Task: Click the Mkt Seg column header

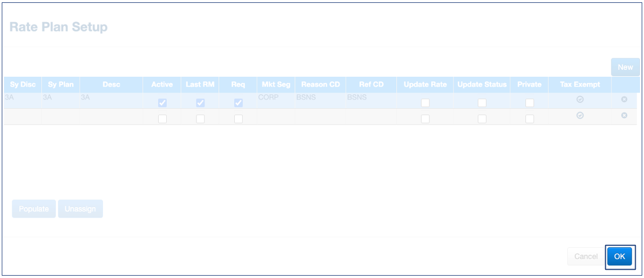Action: (276, 85)
